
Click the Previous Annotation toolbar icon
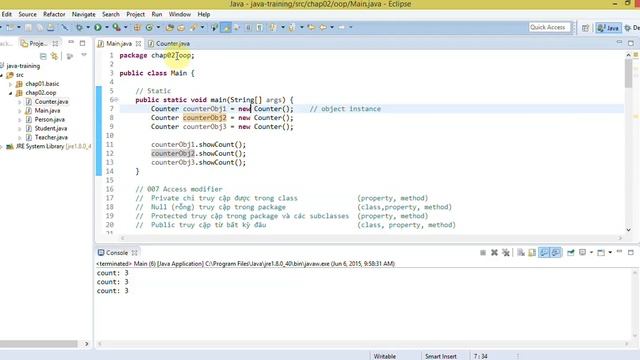click(292, 27)
